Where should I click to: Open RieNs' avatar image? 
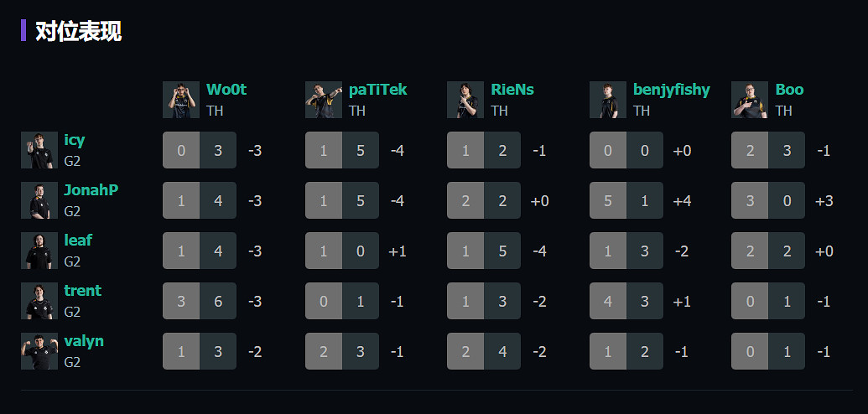click(465, 100)
